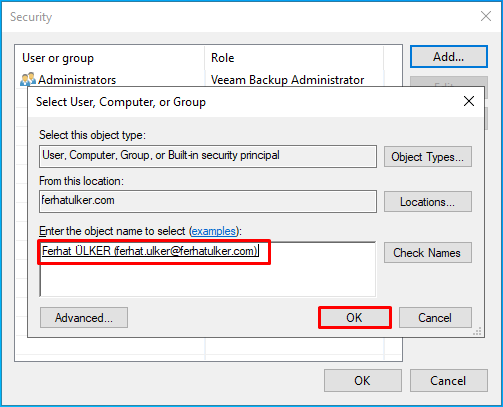Image resolution: width=503 pixels, height=407 pixels.
Task: Close the Select User dialog
Action: 469,101
